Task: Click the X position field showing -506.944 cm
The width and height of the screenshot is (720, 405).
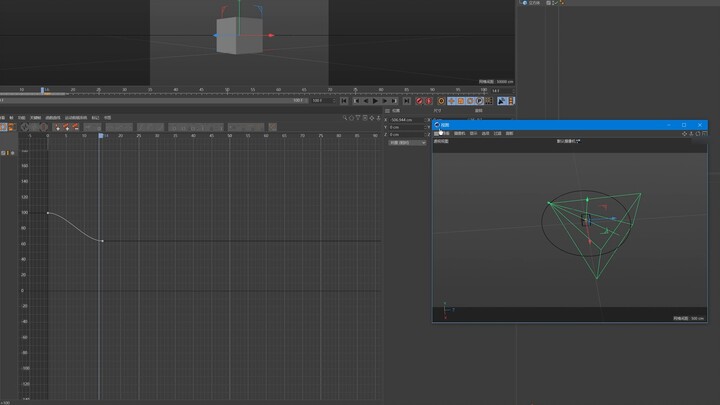Action: (405, 120)
